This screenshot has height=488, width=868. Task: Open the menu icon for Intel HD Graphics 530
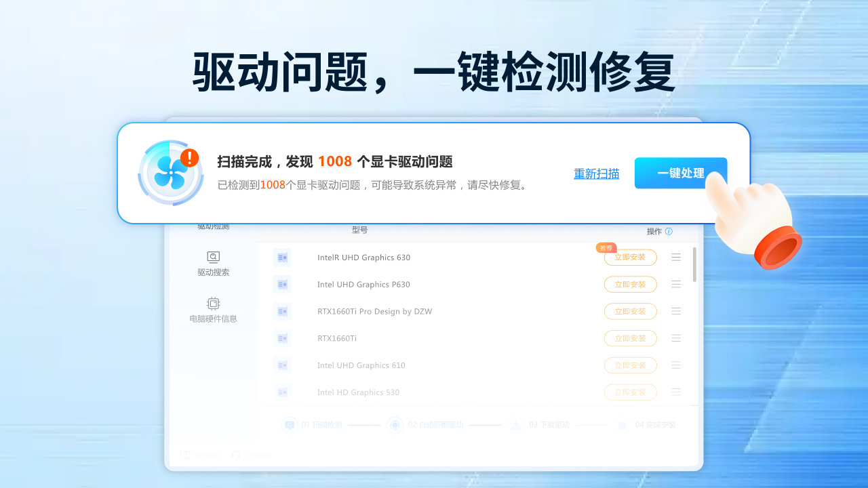click(676, 392)
